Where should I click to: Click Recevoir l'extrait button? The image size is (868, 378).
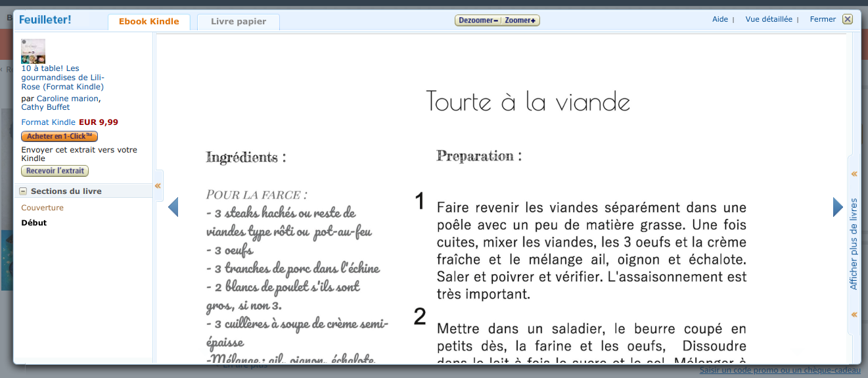(x=55, y=171)
